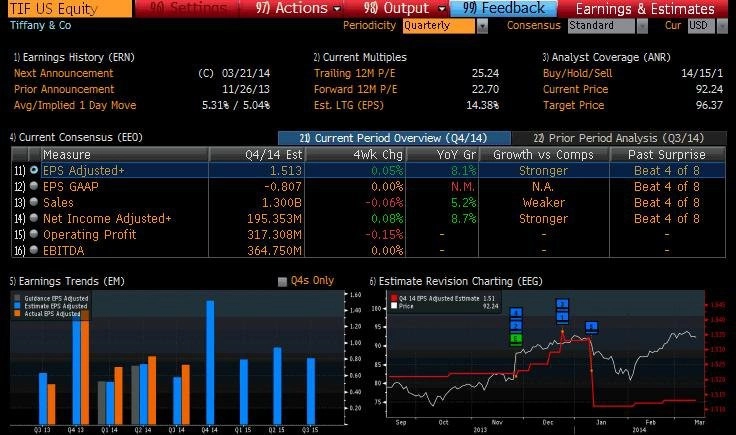The height and width of the screenshot is (435, 736).
Task: Click the Target Price value 96.37
Action: coord(709,105)
